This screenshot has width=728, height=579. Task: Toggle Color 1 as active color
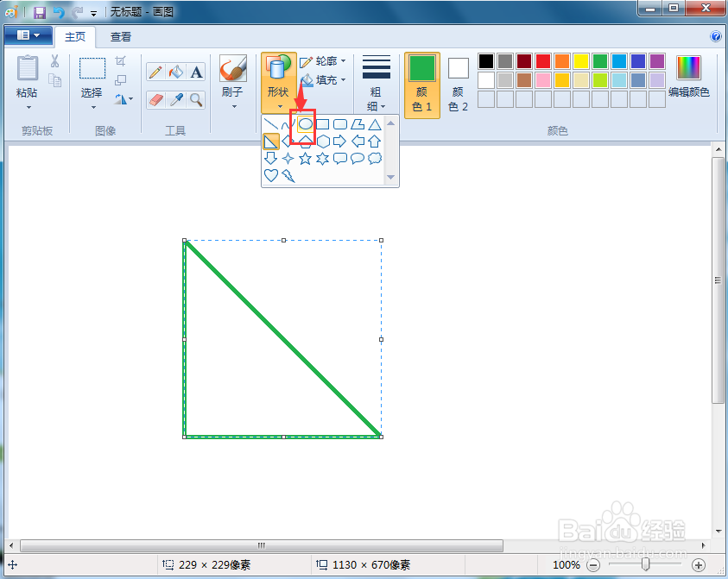click(422, 85)
